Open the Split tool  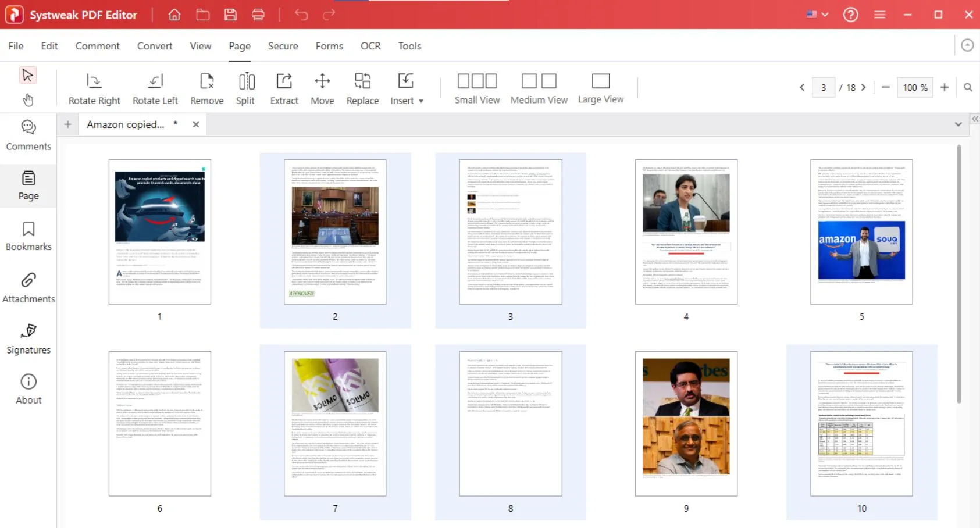245,87
